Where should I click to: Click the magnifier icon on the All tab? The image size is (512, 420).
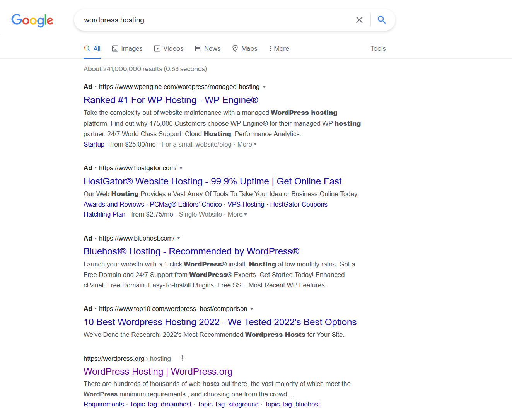click(x=86, y=48)
